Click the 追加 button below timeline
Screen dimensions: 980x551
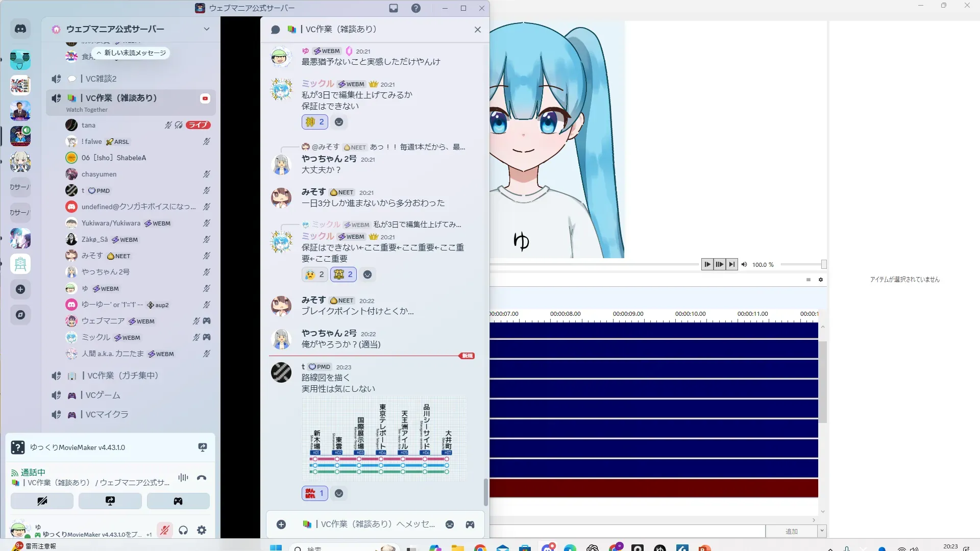pos(791,531)
